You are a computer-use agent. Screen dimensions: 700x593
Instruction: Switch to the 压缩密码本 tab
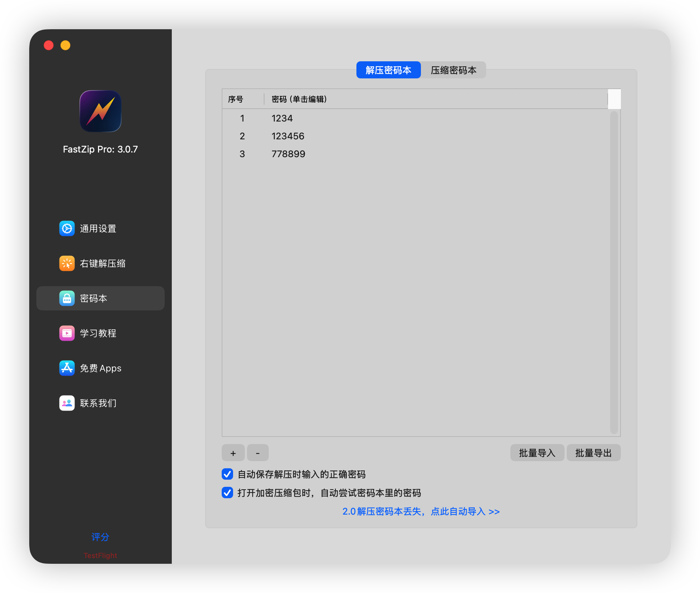coord(453,70)
